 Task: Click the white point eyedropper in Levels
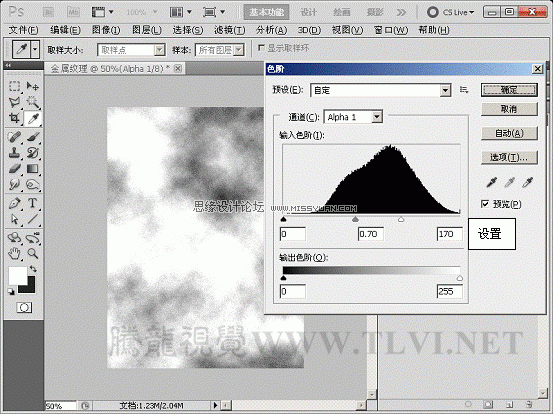(x=527, y=182)
